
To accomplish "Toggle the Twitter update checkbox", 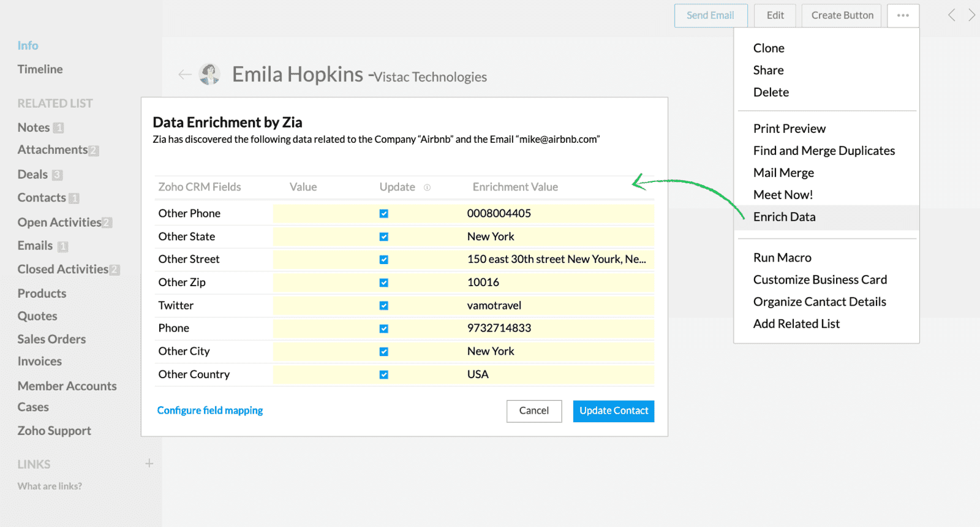I will coord(383,305).
